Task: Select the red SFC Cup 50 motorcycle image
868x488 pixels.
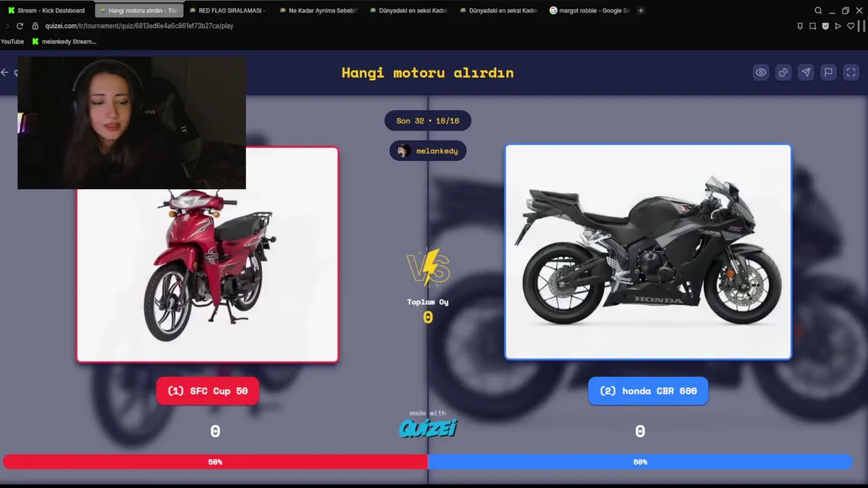Action: tap(208, 255)
